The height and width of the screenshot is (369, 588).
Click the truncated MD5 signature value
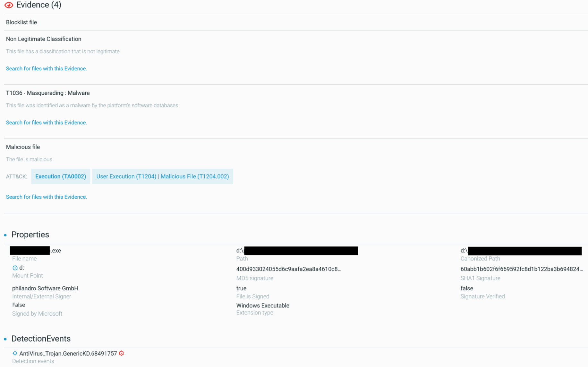pos(289,269)
